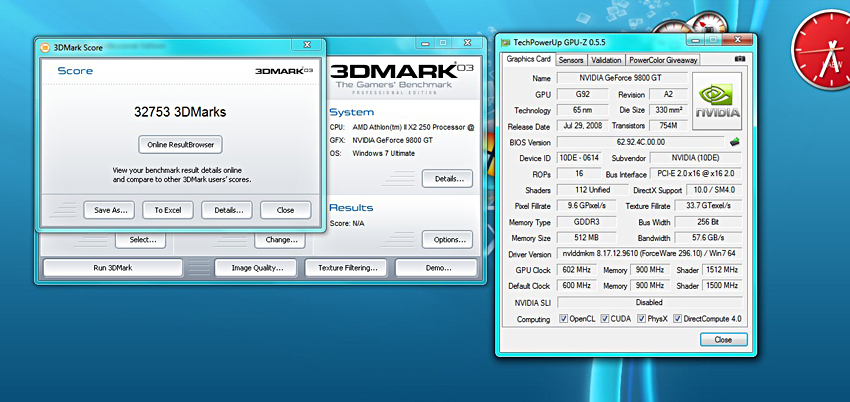Open the Graphics Card tab

529,59
